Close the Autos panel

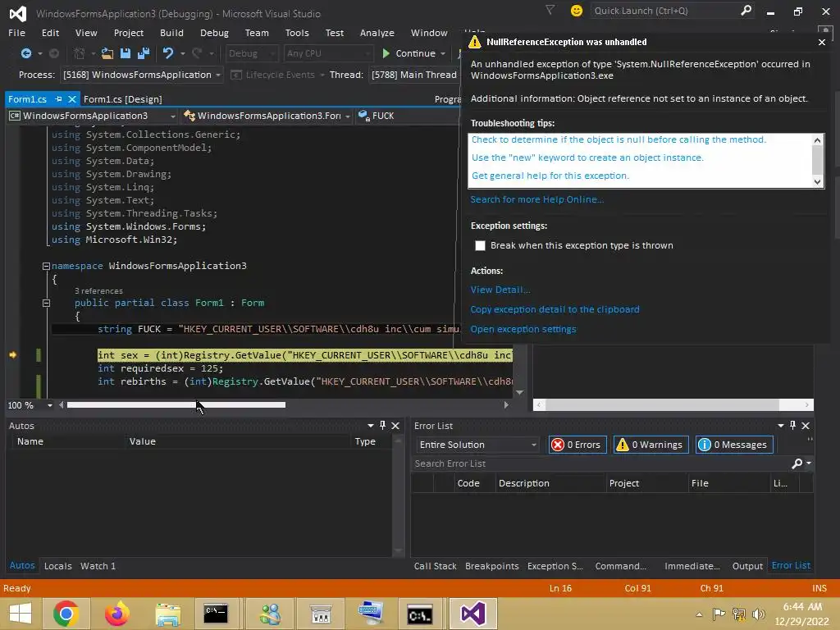(395, 426)
